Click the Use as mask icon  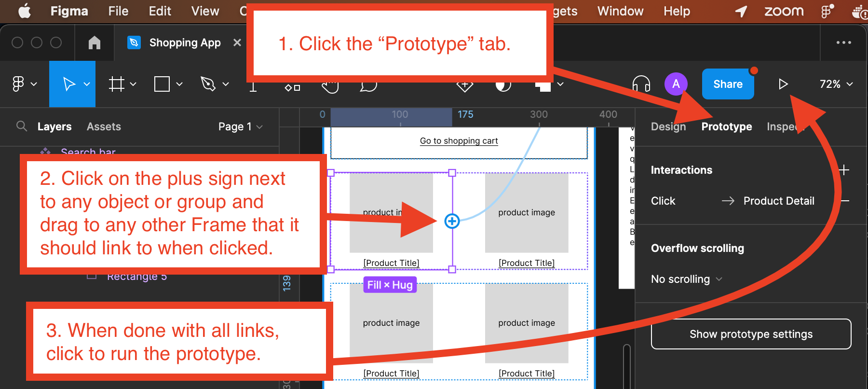click(503, 86)
